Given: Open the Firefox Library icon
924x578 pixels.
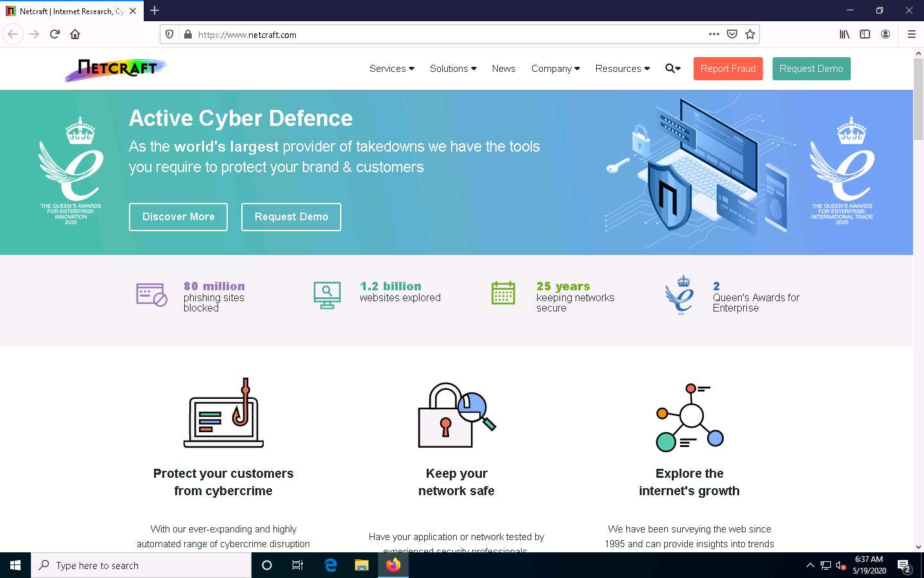Looking at the screenshot, I should point(844,34).
